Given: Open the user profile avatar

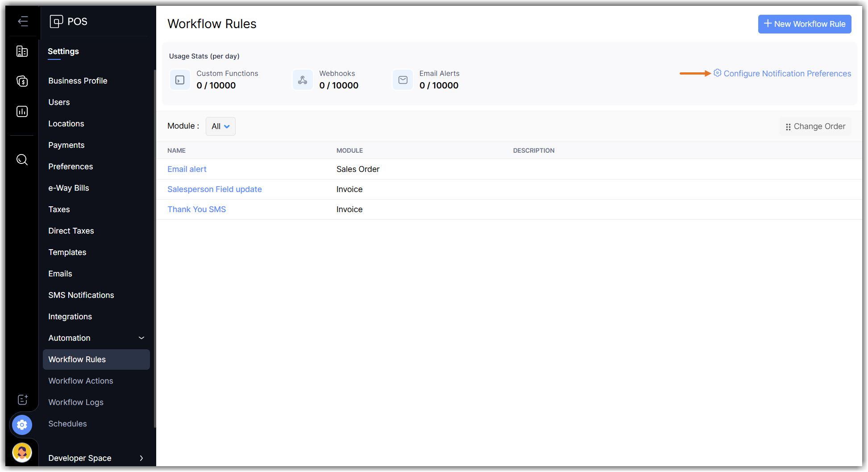Looking at the screenshot, I should tap(22, 452).
